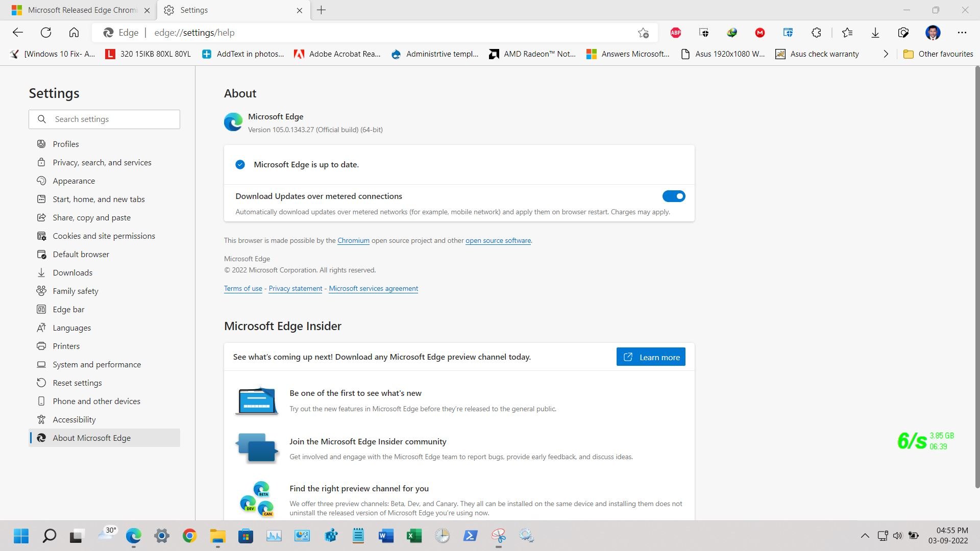980x551 pixels.
Task: Add this page to favorites star
Action: (x=643, y=33)
